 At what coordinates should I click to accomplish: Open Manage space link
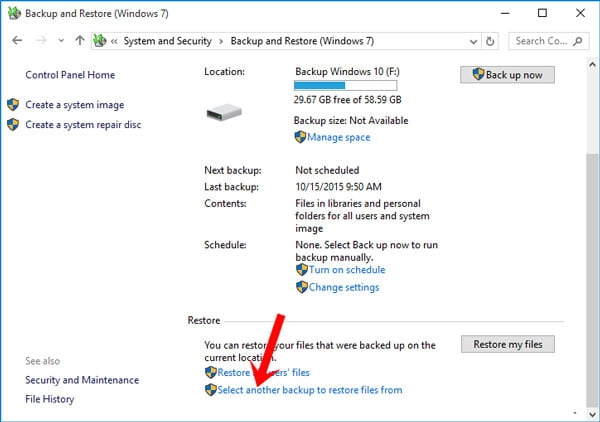(339, 137)
